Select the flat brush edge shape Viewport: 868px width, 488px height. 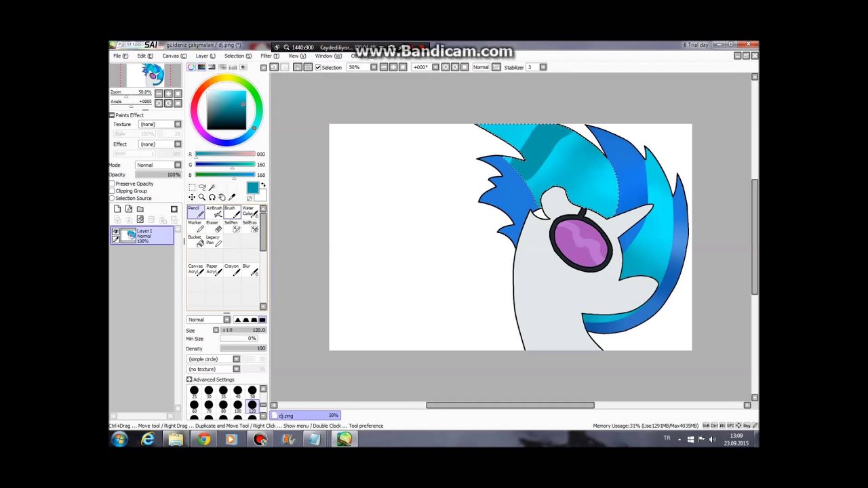262,319
